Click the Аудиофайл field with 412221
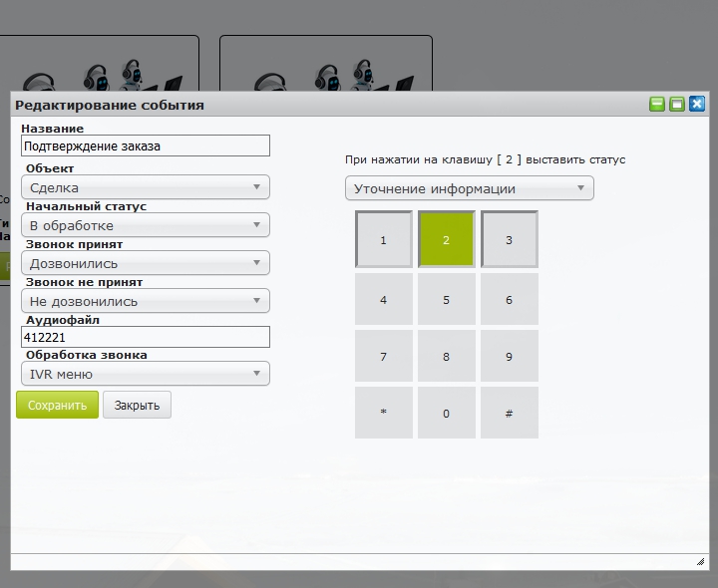The height and width of the screenshot is (588, 718). pos(146,337)
